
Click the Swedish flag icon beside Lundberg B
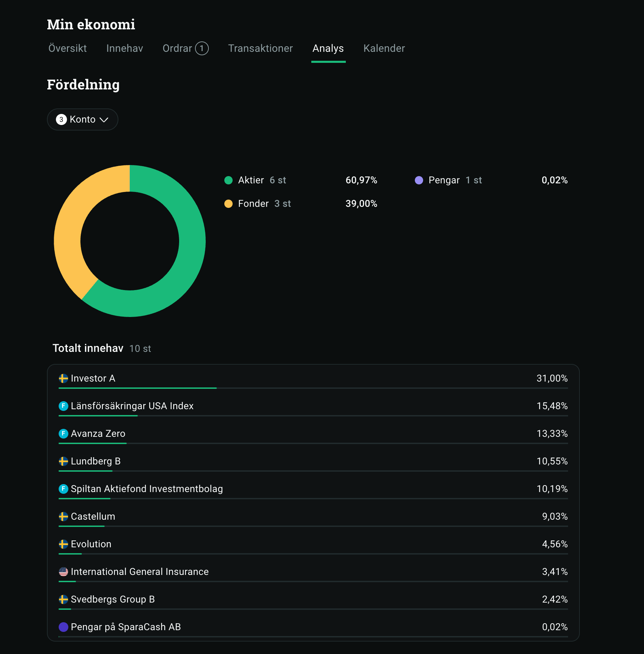click(64, 461)
